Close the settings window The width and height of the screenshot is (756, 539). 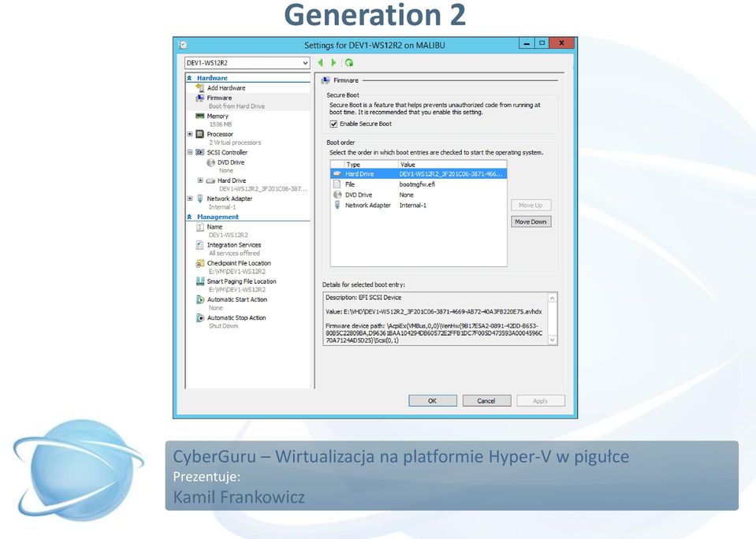click(561, 43)
